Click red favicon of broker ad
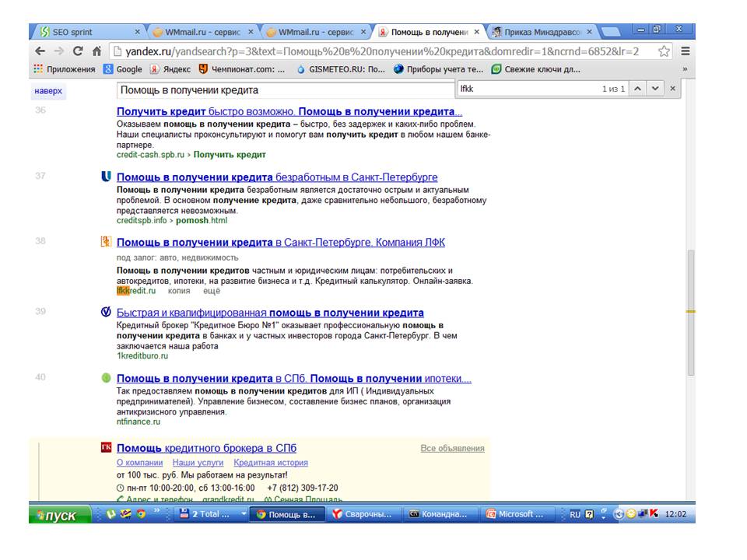 107,447
